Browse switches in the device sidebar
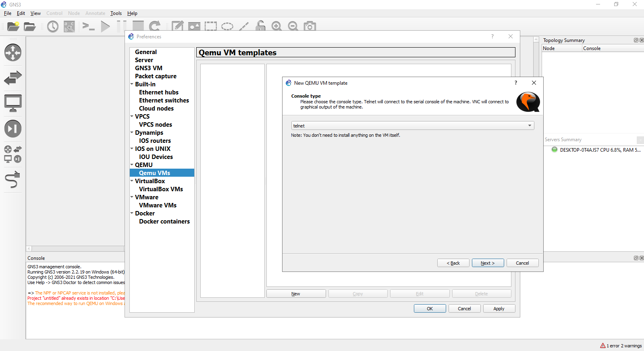 coord(13,77)
